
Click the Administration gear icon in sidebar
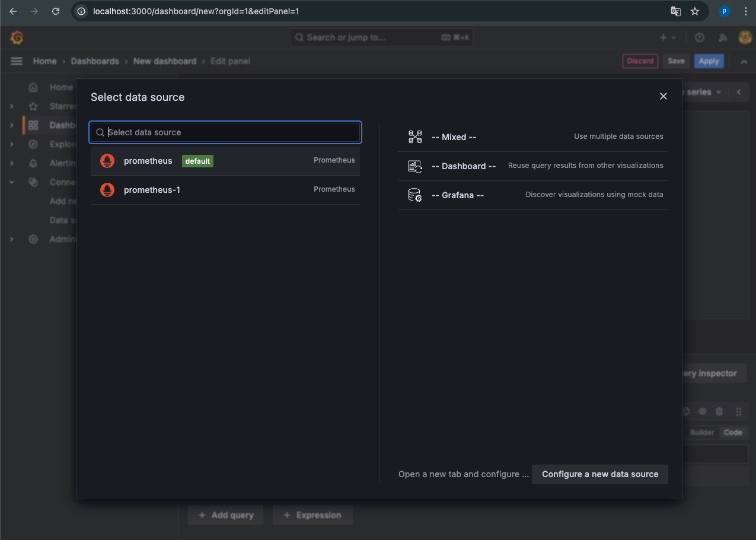33,239
